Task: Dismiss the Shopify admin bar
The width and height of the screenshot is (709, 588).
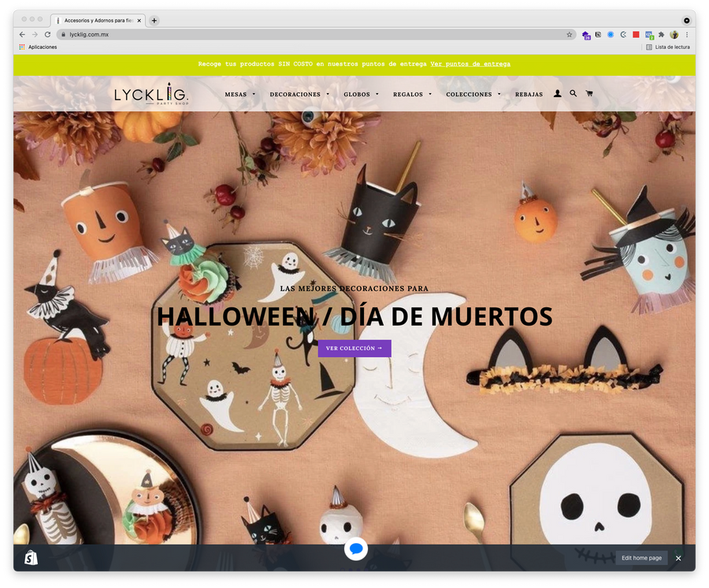Action: coord(678,558)
